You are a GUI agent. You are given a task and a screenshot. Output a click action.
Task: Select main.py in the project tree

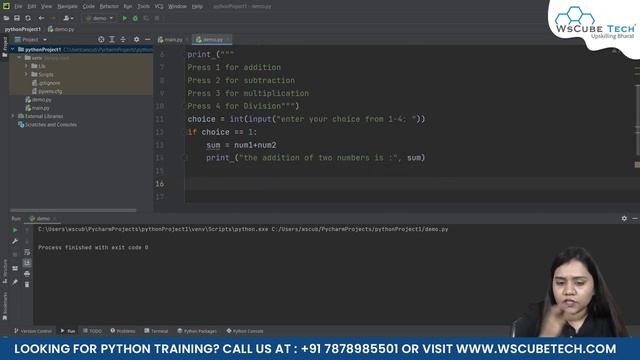[x=40, y=108]
